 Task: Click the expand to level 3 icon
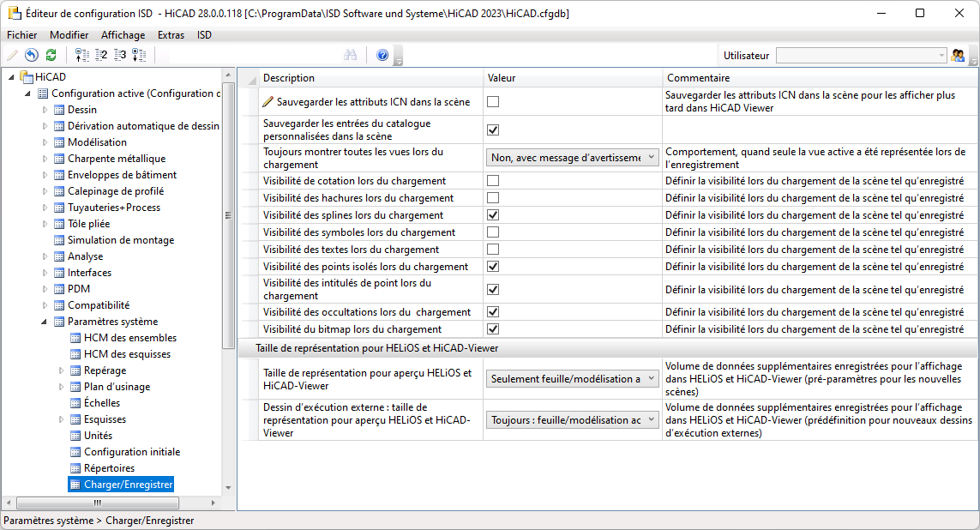click(x=119, y=56)
